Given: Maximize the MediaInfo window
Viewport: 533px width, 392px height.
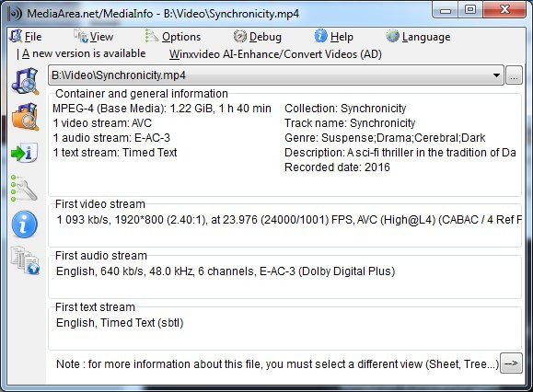Looking at the screenshot, I should (x=470, y=9).
